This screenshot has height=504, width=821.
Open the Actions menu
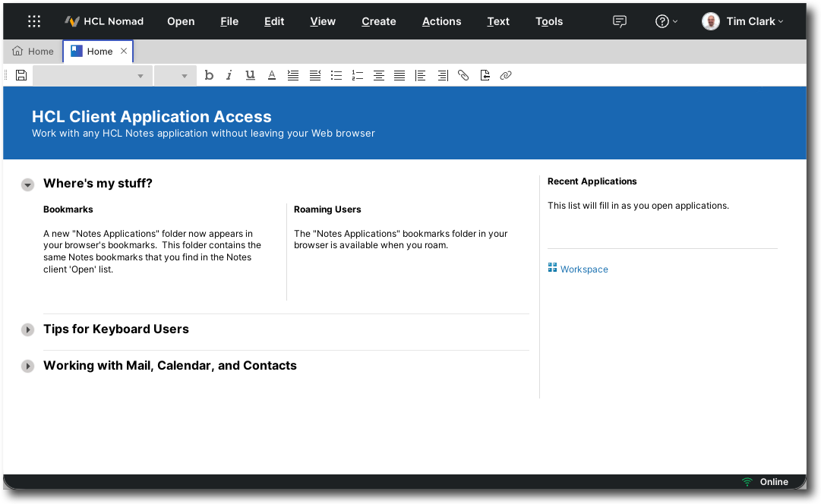click(x=441, y=21)
